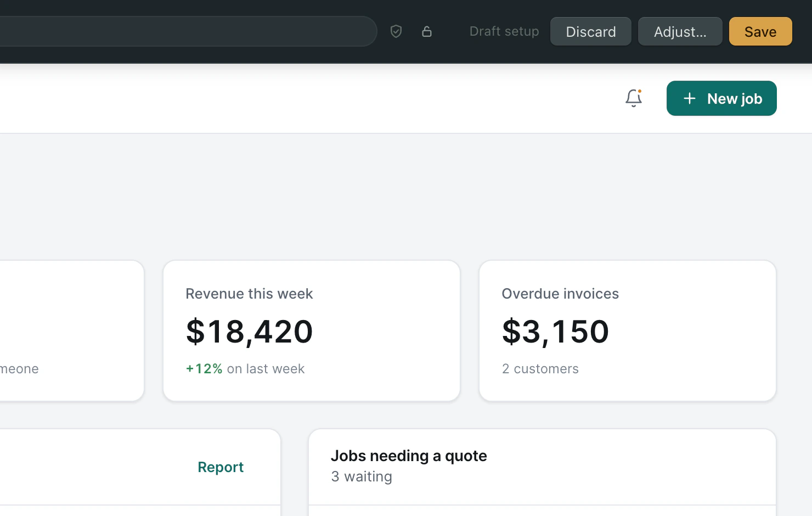Open notifications bell
The image size is (812, 516).
634,98
